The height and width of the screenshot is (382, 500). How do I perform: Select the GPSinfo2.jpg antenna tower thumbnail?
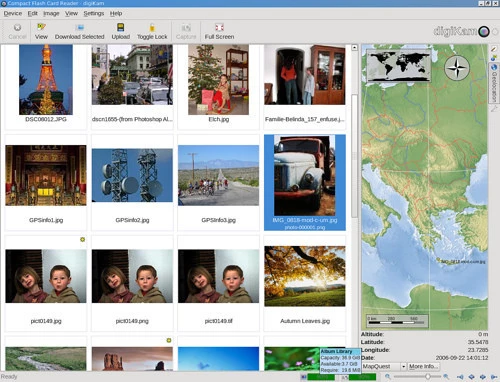tap(132, 175)
